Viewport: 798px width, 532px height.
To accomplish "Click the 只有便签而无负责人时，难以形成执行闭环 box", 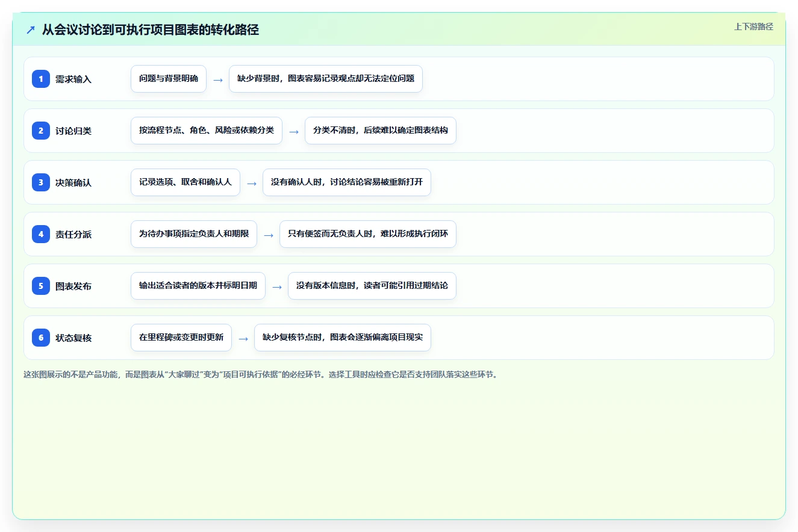I will [x=368, y=234].
